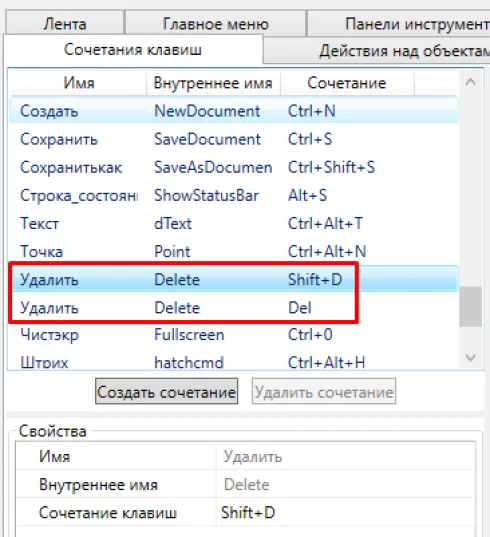Click the dText internal name cell

click(173, 224)
